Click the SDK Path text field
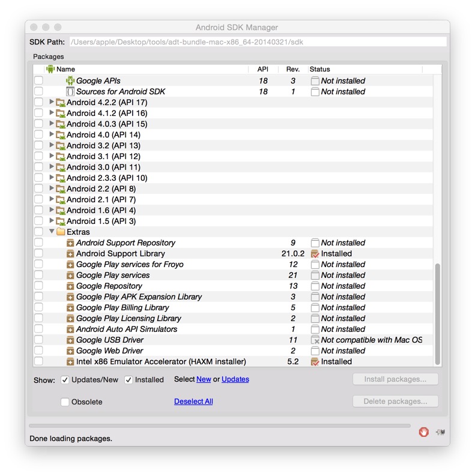Viewport: 475px width, 476px height. [x=258, y=42]
